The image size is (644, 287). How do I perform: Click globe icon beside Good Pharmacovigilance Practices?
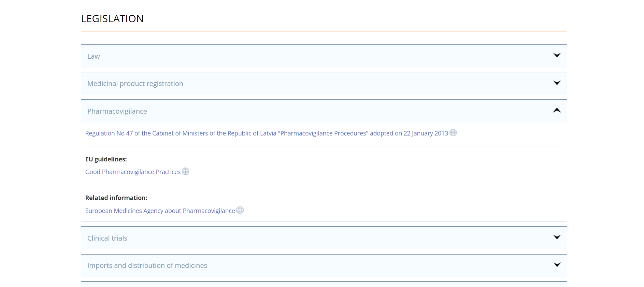pyautogui.click(x=185, y=171)
